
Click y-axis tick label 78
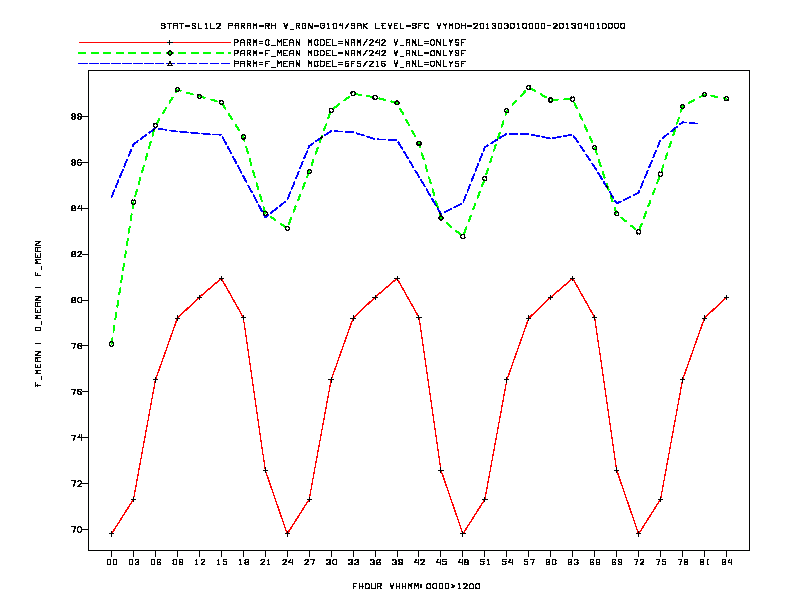coord(76,346)
